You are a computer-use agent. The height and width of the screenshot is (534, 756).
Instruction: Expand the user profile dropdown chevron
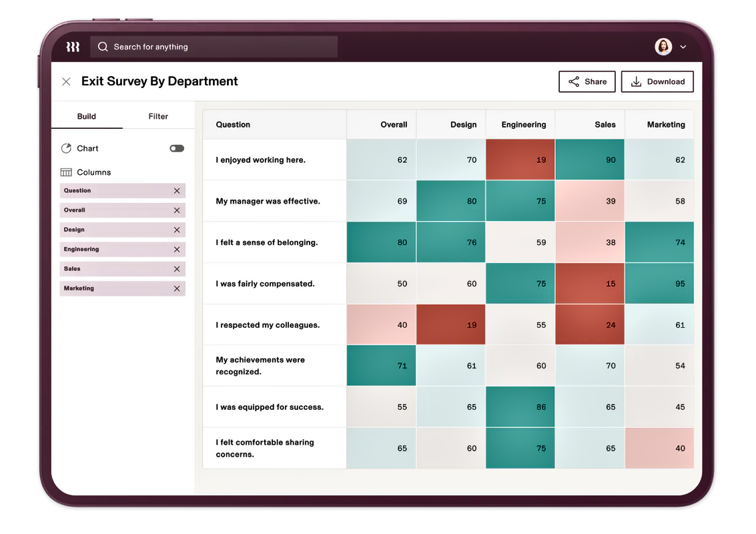pos(683,47)
